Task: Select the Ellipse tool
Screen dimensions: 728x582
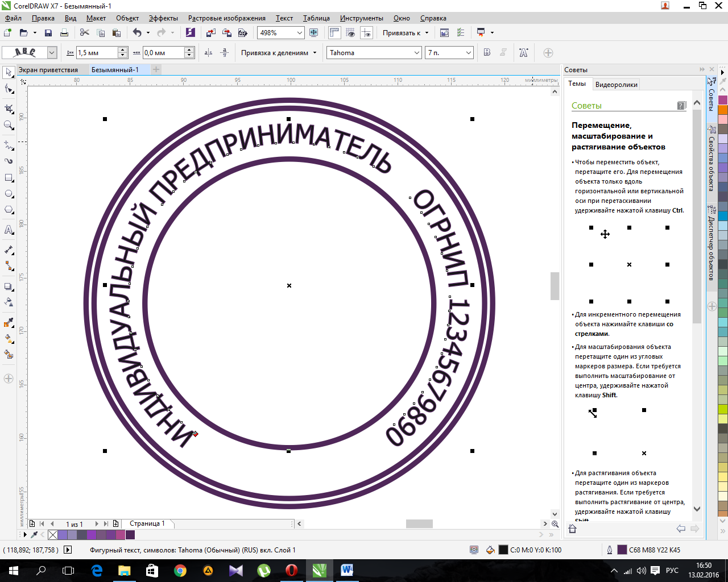Action: click(x=9, y=194)
